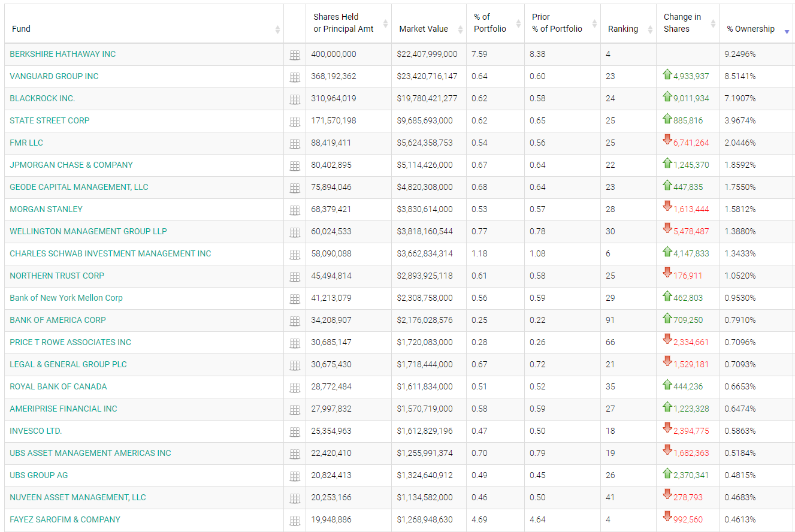Image resolution: width=795 pixels, height=532 pixels.
Task: Open LEGAL & GENERAL GROUP PLC link
Action: click(x=68, y=364)
